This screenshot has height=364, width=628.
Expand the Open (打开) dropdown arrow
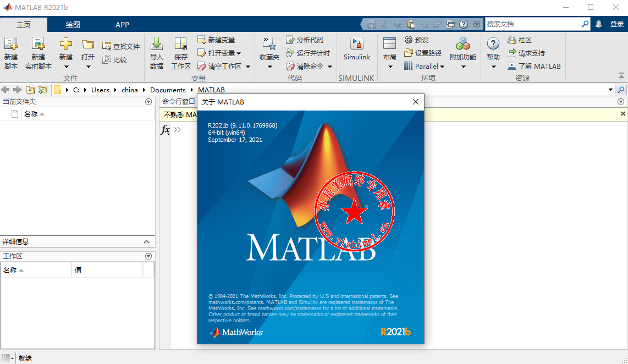coord(89,67)
